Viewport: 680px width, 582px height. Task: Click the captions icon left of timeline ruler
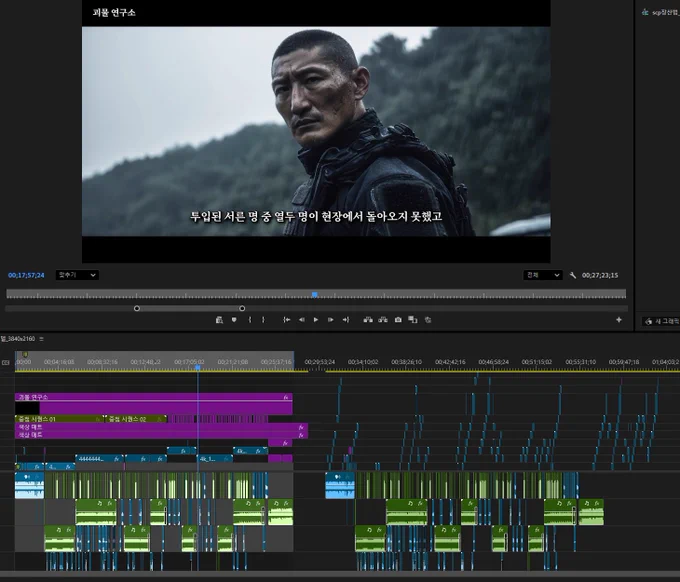point(6,362)
